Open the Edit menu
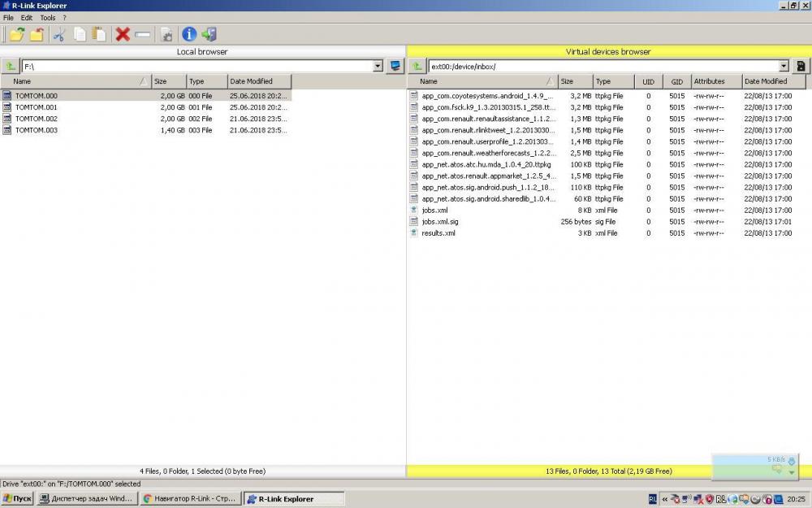 [x=27, y=18]
